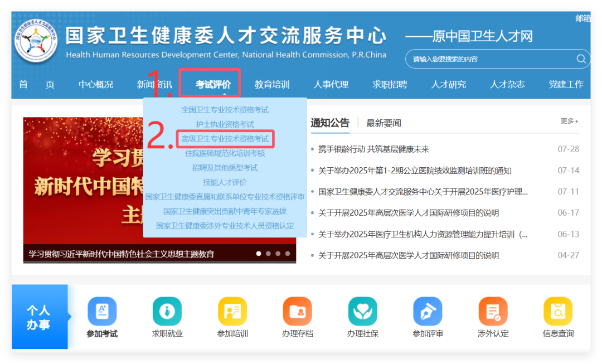Select 高级卫生专业技术资格考试 from dropdown
This screenshot has width=602, height=364.
[x=225, y=139]
